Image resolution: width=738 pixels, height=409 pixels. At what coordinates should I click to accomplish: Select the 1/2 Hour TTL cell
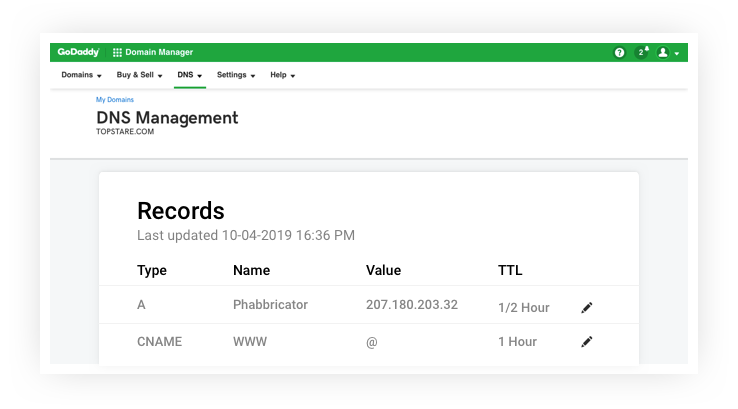pyautogui.click(x=524, y=308)
